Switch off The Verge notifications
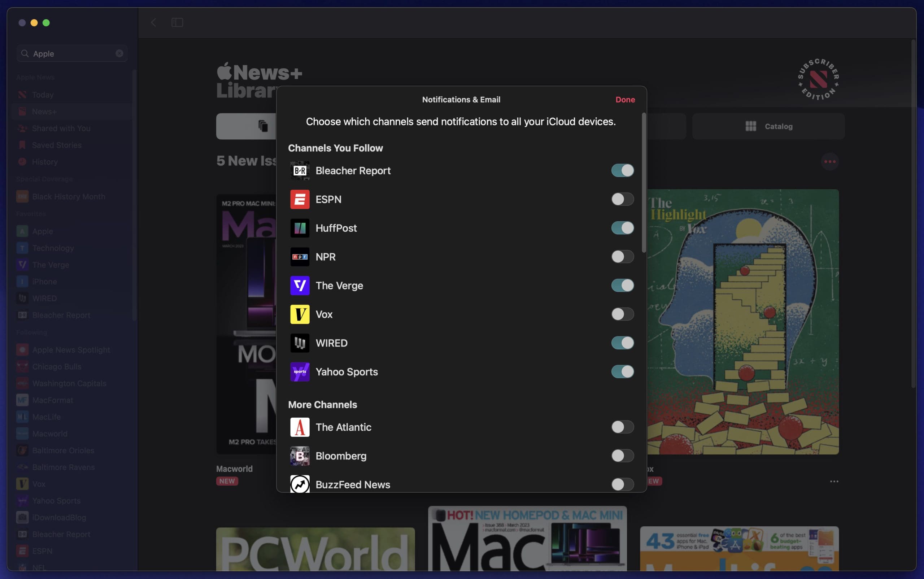The height and width of the screenshot is (579, 924). coord(622,285)
